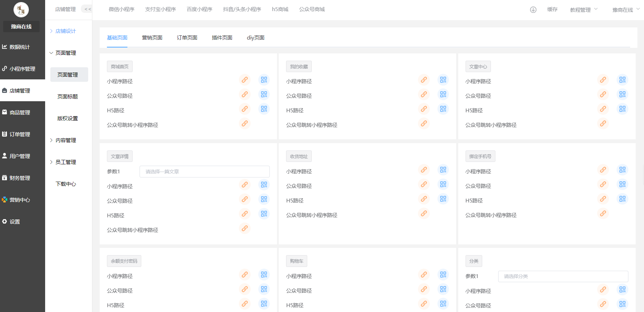
Task: Open 营销中心 in left sidebar
Action: 23,200
